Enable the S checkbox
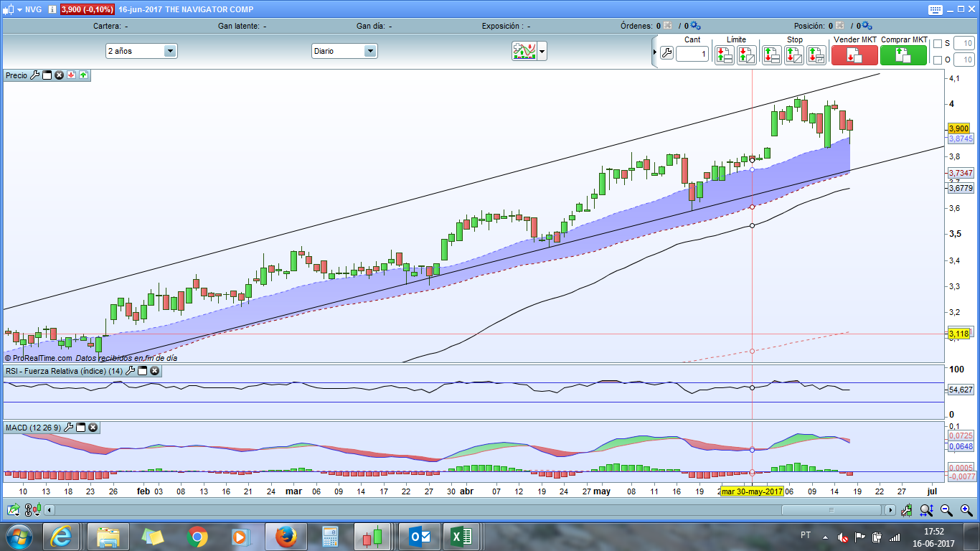Image resolution: width=980 pixels, height=551 pixels. tap(937, 44)
